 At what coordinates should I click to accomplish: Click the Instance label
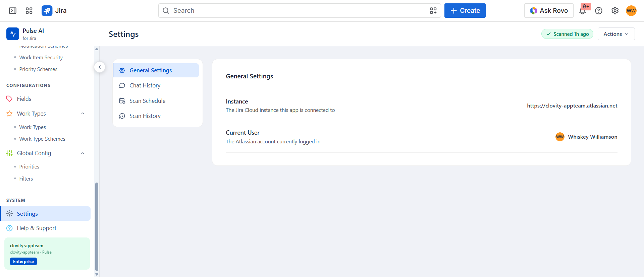237,101
